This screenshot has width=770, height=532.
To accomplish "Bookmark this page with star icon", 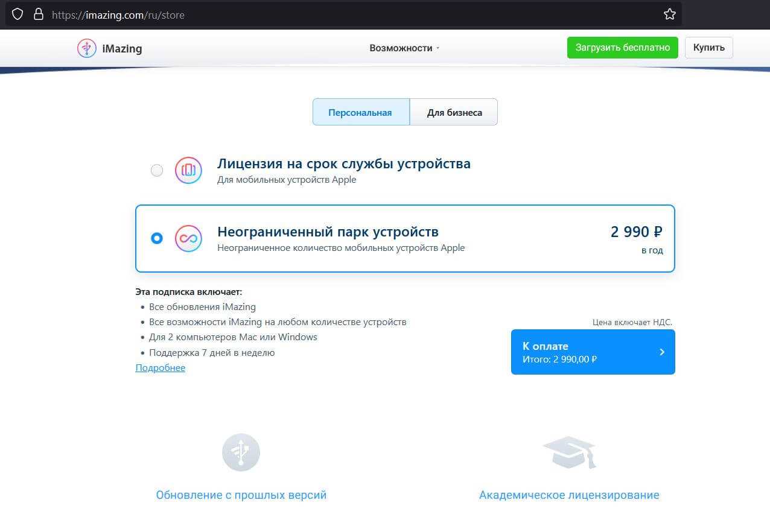I will coord(669,14).
